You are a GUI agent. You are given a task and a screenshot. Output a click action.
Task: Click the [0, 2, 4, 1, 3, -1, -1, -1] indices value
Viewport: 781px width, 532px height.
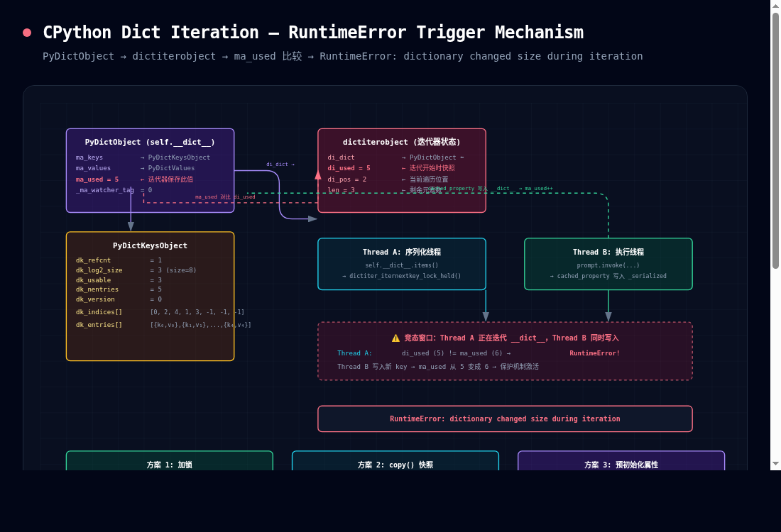coord(197,312)
